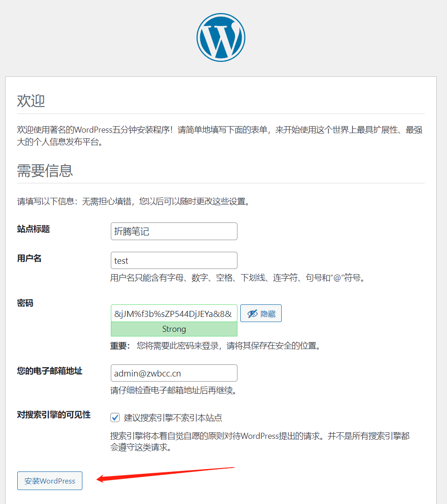Click the email field admin@zwbcc.cn
The height and width of the screenshot is (504, 447).
[174, 373]
